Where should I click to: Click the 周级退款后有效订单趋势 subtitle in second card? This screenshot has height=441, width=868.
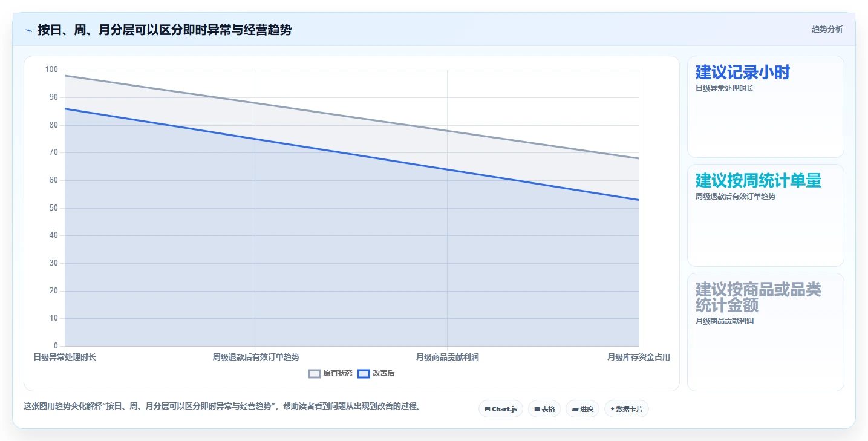click(736, 197)
